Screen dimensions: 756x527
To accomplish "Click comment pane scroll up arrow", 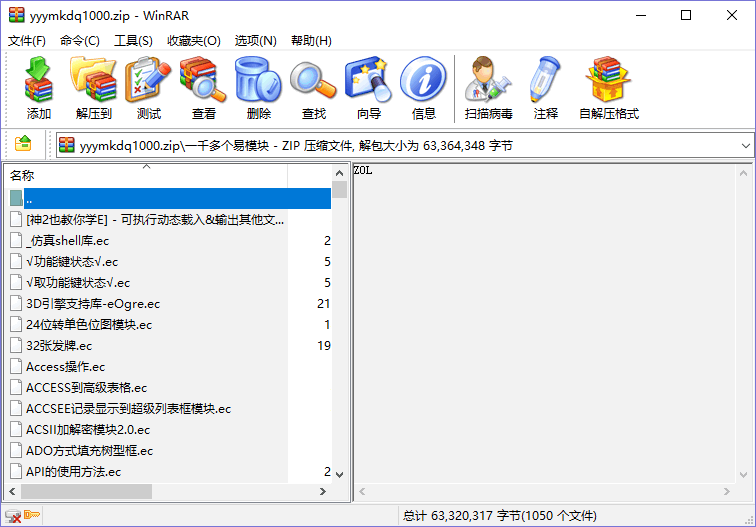I will point(743,173).
